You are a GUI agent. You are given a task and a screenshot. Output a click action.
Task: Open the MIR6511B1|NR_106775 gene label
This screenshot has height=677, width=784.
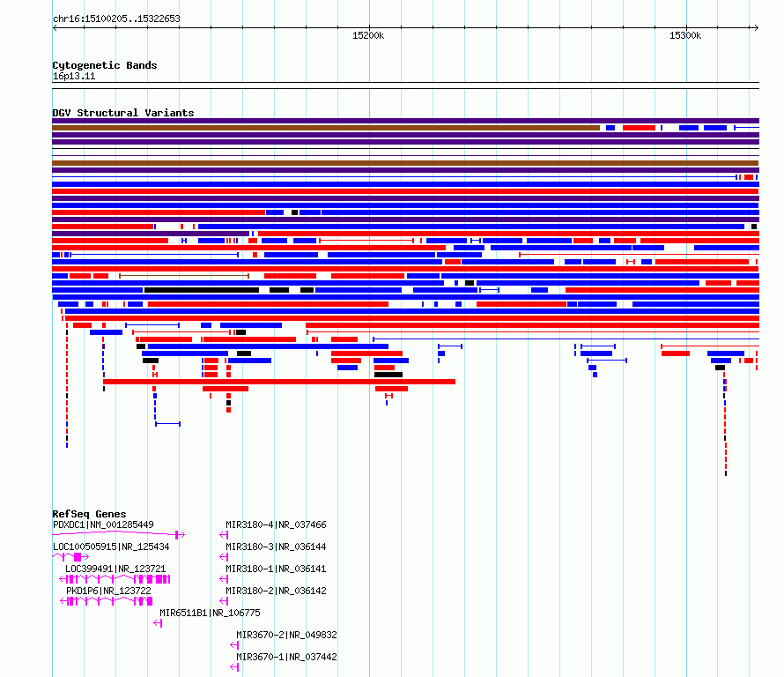[x=210, y=613]
